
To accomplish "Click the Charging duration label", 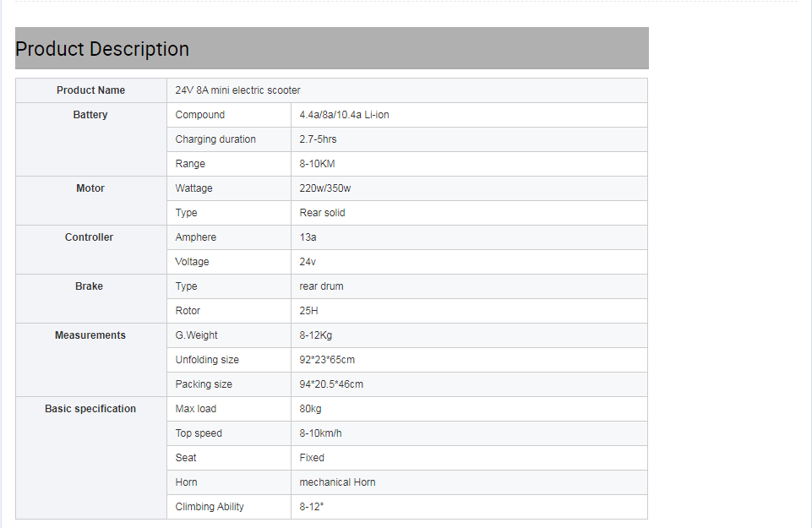I will point(215,139).
